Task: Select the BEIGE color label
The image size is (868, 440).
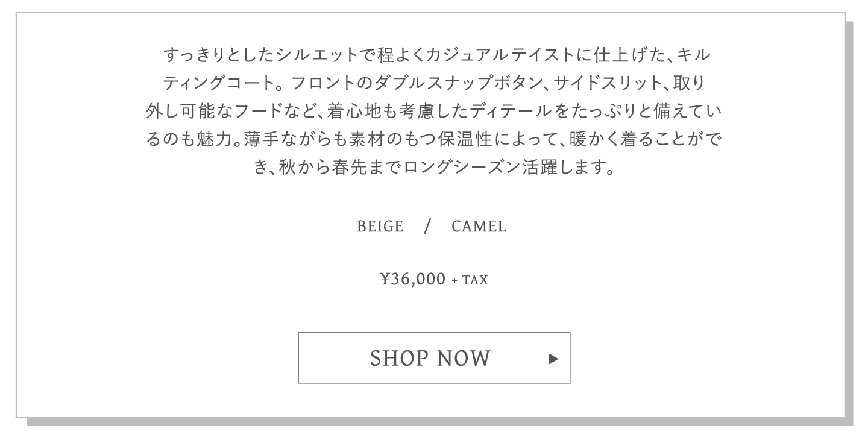Action: (380, 227)
